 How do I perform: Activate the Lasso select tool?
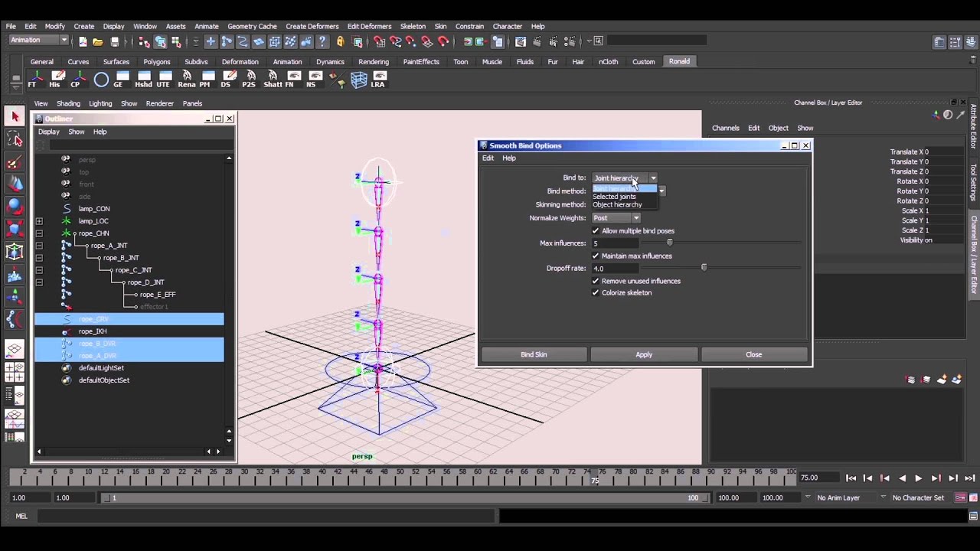click(x=15, y=139)
